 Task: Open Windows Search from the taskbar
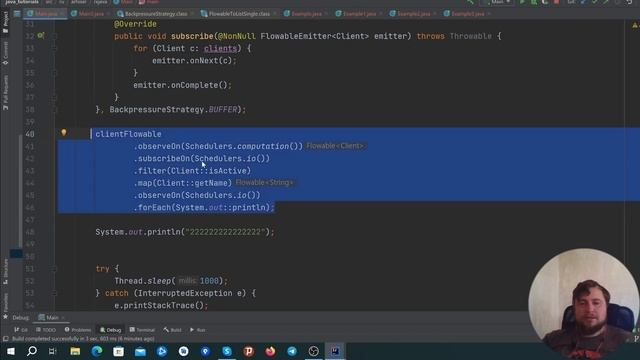point(32,351)
